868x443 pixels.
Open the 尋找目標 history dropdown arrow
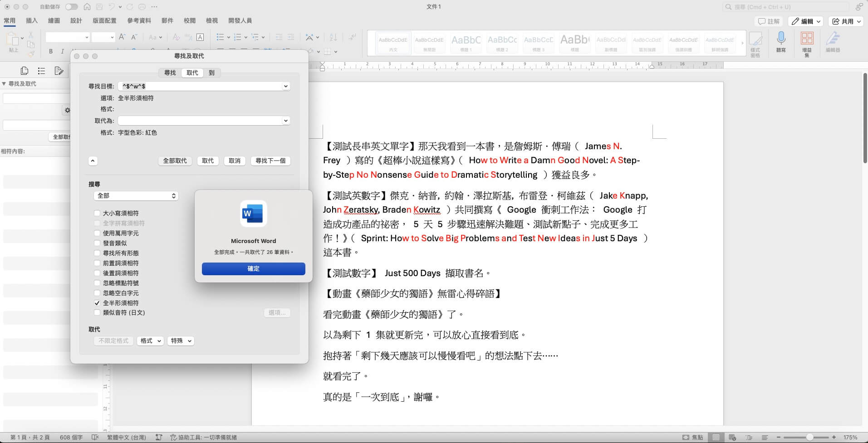pyautogui.click(x=285, y=86)
